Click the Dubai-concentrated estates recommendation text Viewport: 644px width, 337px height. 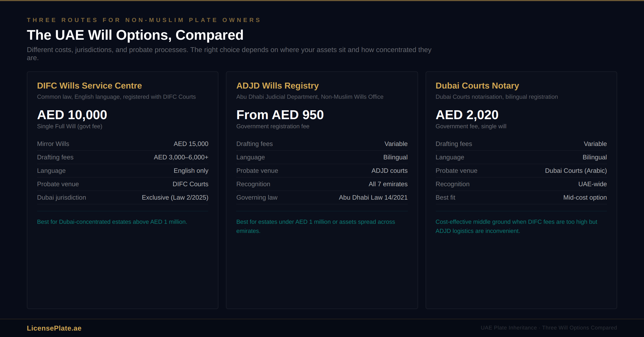pos(112,222)
